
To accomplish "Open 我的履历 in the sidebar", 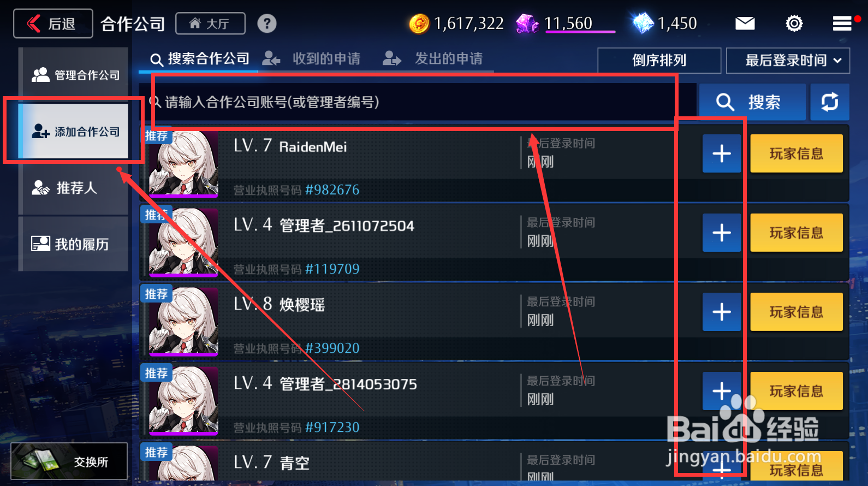I will pyautogui.click(x=74, y=244).
